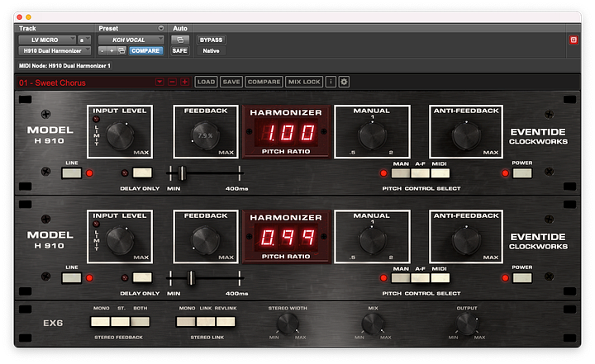Toggle the MIX LOCK button
Screen dimensions: 595x364
click(x=304, y=82)
